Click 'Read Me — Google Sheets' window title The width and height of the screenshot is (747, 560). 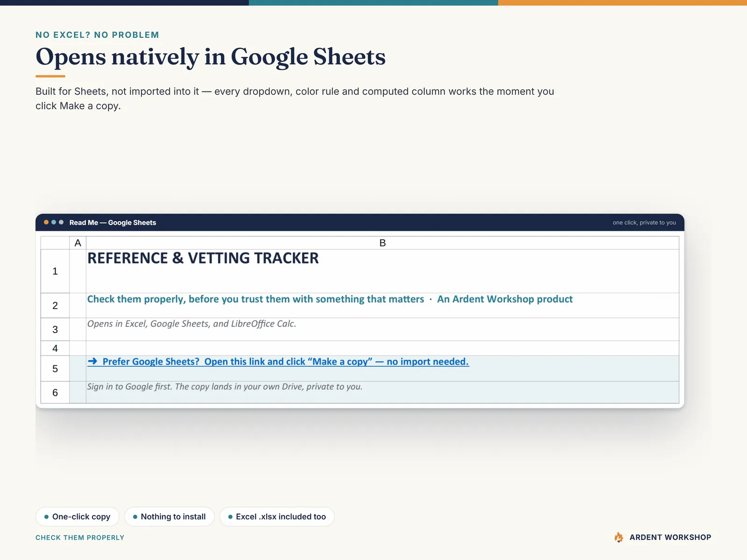click(x=113, y=223)
